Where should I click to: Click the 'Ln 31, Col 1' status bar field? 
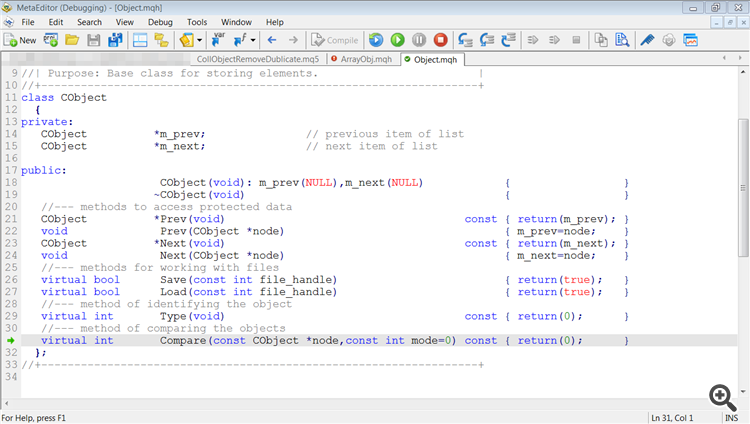click(x=672, y=418)
